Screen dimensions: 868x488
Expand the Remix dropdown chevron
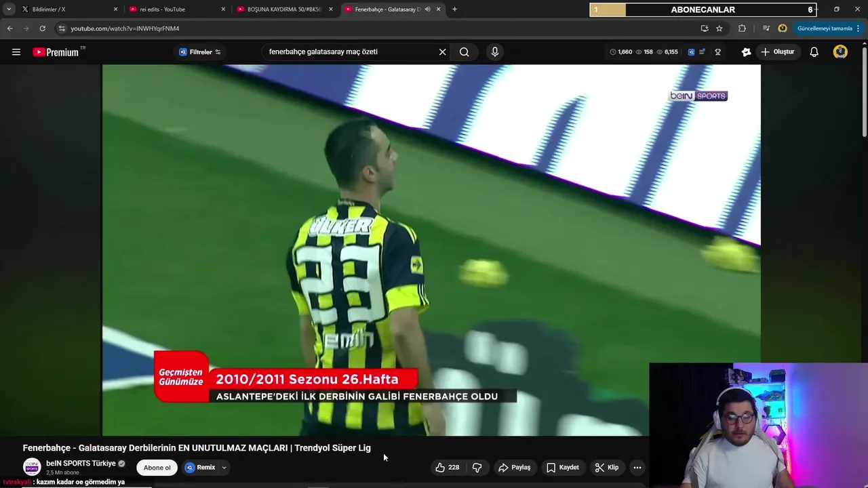click(224, 468)
